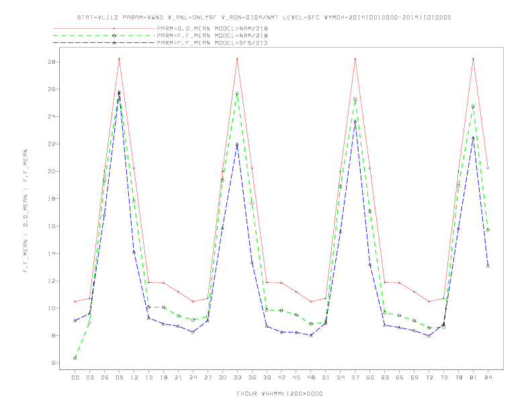This screenshot has width=532, height=411.
Task: Click x-axis tick label 36
Action: [x=252, y=377]
